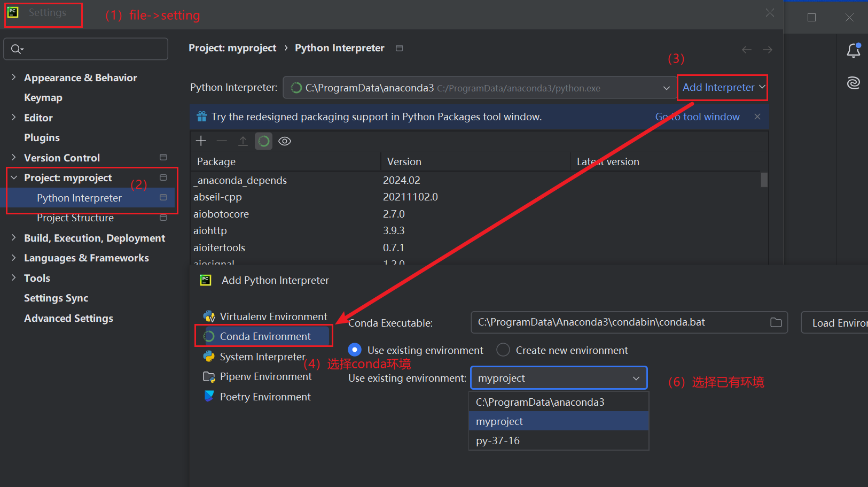Toggle early releases eye icon in packages toolbar

coord(284,141)
